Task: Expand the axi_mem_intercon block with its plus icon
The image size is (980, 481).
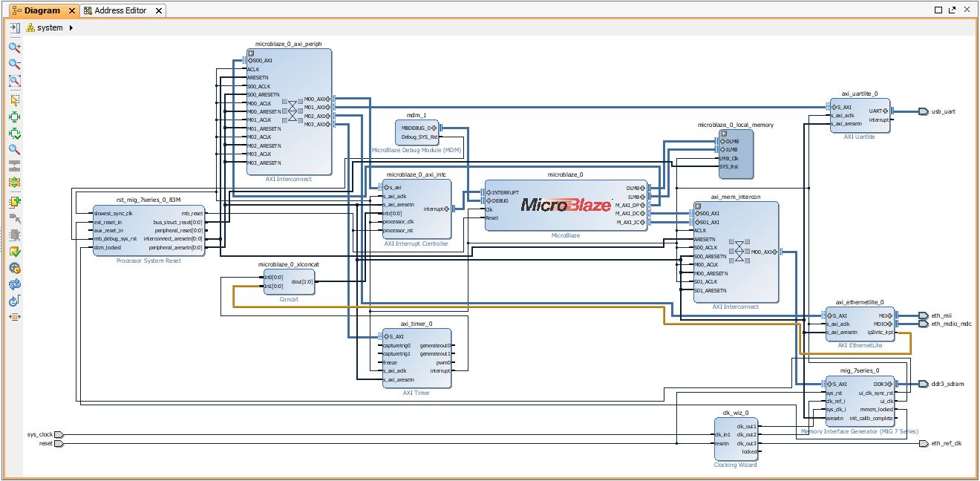Action: tap(698, 206)
